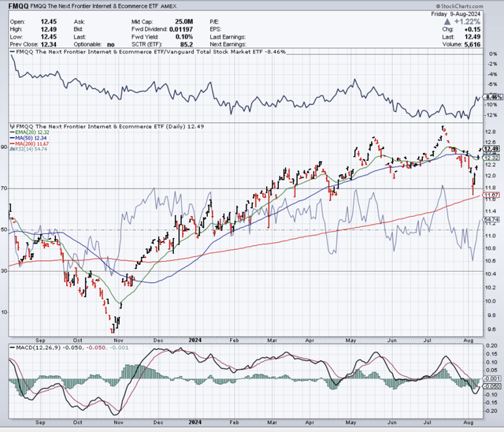Click the Nov label on price chart axis

(118, 340)
